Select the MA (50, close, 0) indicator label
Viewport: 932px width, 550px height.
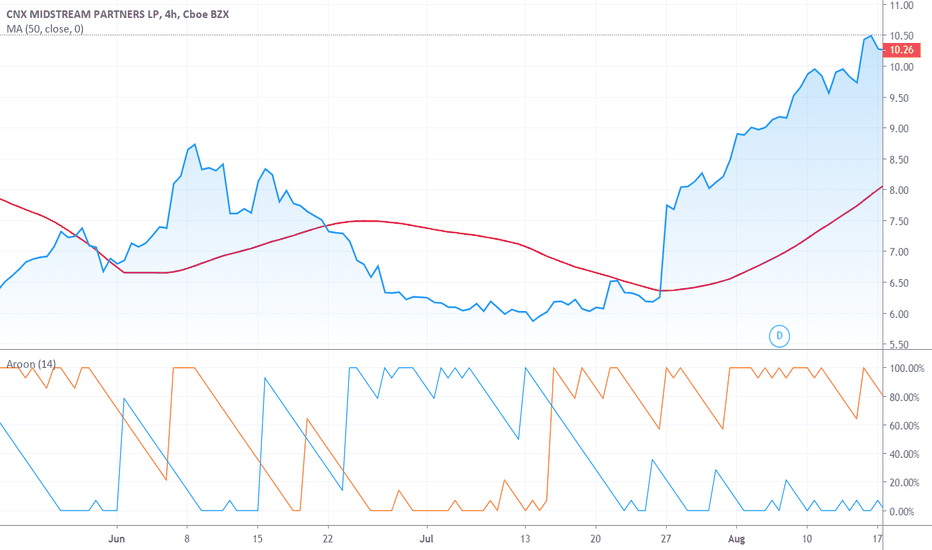tap(45, 29)
